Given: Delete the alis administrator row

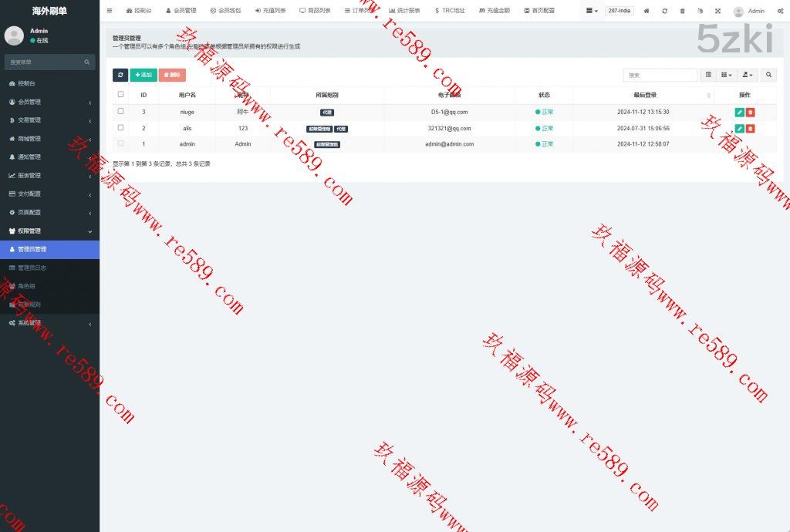Looking at the screenshot, I should (x=750, y=128).
